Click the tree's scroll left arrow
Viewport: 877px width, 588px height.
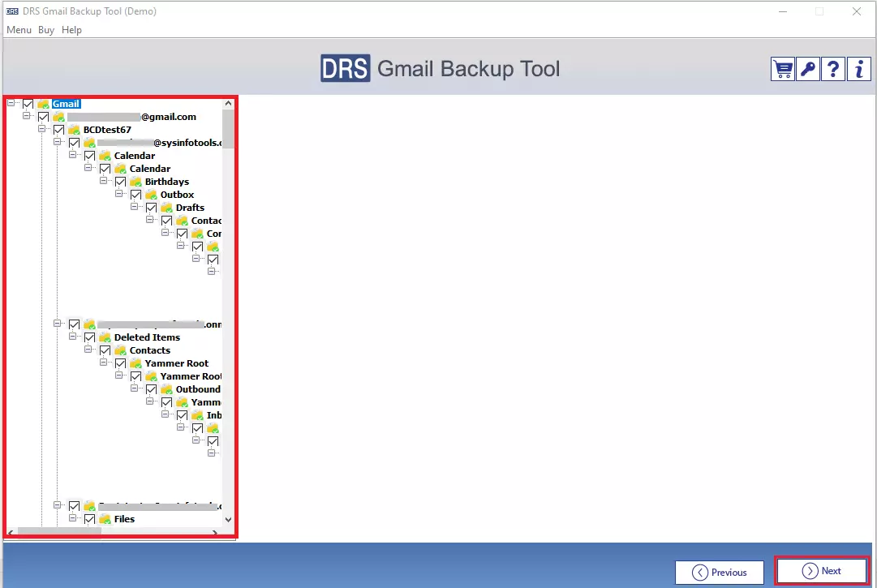(11, 532)
